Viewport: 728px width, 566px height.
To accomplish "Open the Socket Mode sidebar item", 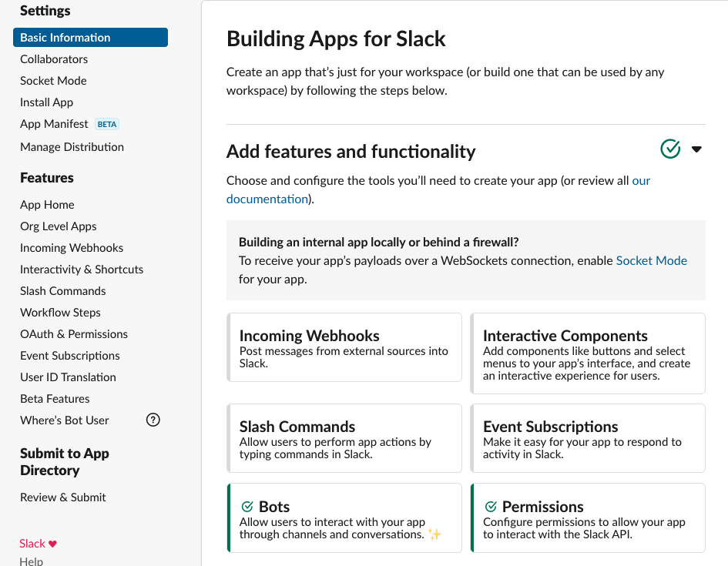I will pos(53,81).
